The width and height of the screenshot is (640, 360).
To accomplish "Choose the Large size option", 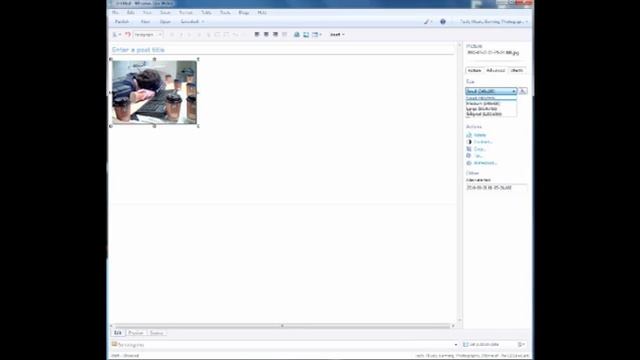I will [491, 109].
